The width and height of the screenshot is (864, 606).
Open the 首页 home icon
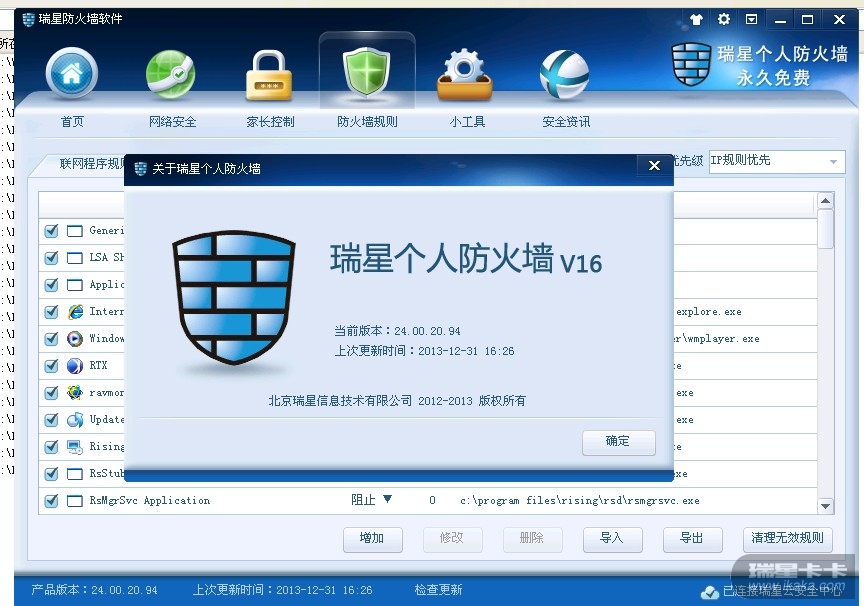72,73
